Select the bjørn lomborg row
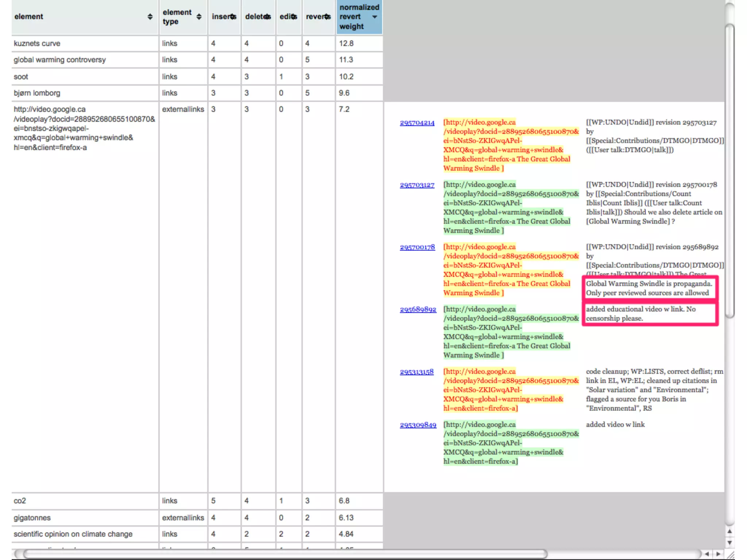The height and width of the screenshot is (560, 747). coord(37,93)
